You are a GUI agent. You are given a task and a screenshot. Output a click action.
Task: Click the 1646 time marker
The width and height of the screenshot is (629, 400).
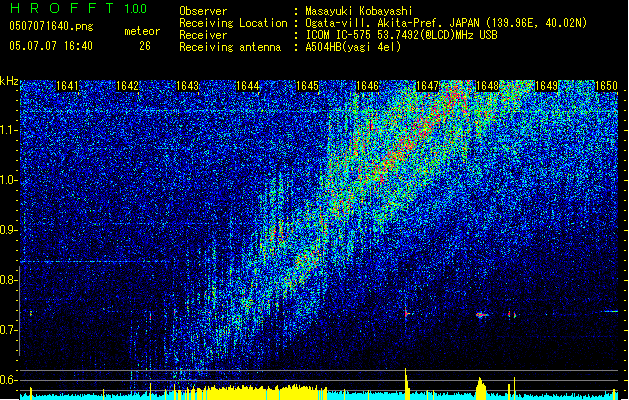(x=367, y=86)
